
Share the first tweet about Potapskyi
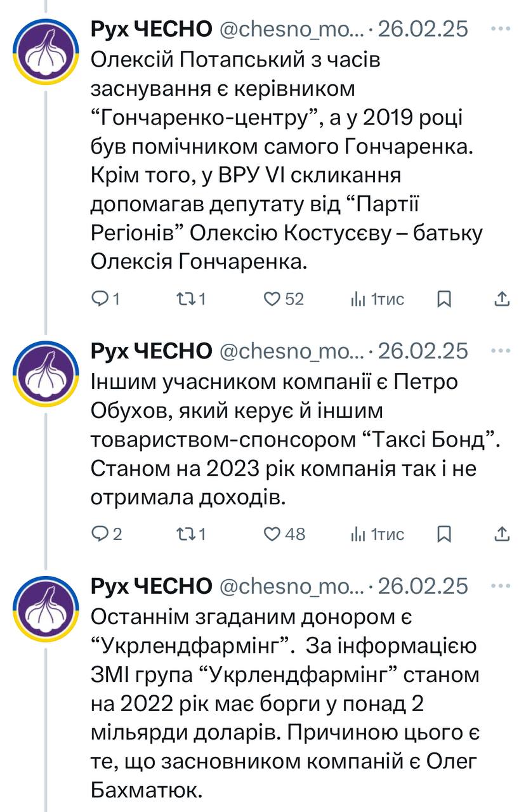tap(501, 298)
